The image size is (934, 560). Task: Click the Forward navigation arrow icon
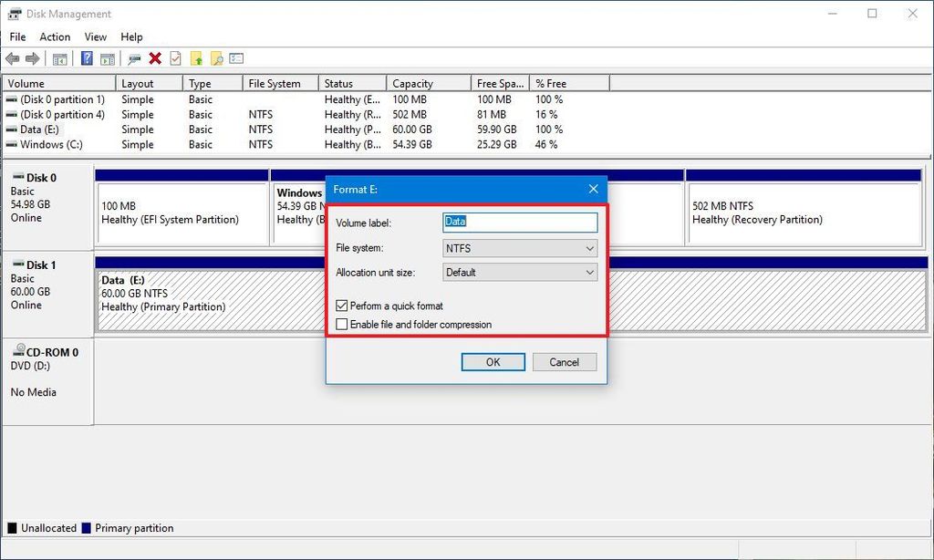coord(30,58)
